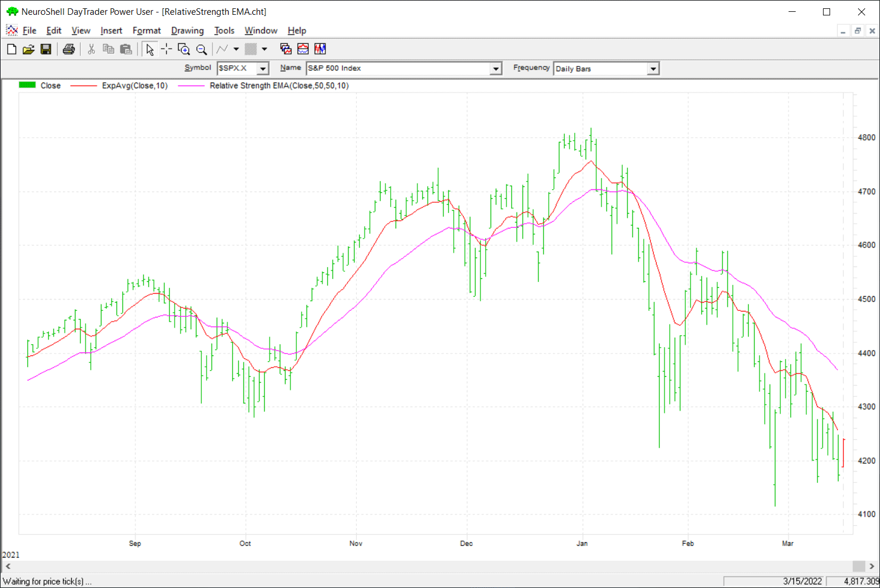The image size is (880, 588).
Task: Click the magenta Relative Strength legend swatch
Action: [191, 86]
